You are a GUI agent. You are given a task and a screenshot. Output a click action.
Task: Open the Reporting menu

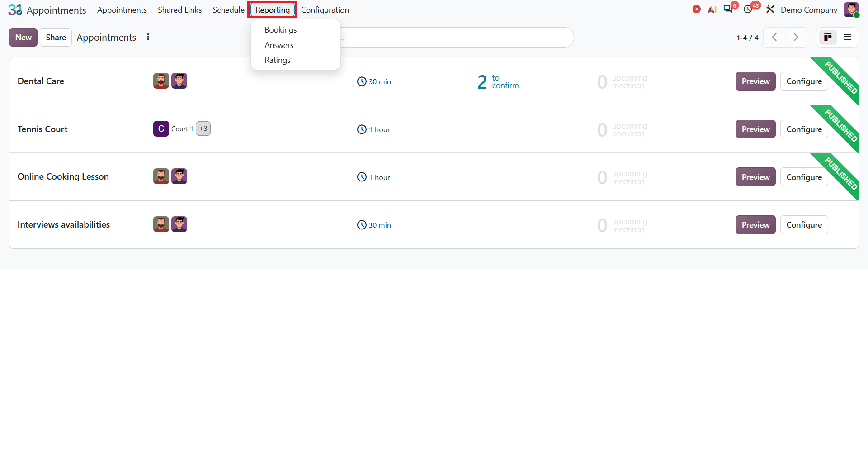tap(273, 10)
